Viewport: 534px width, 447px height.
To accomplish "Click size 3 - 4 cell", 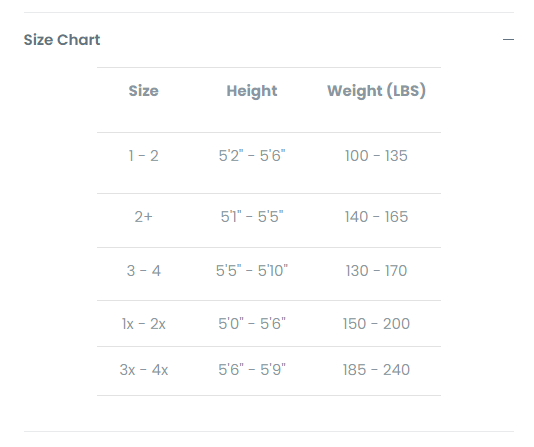I will coord(143,271).
